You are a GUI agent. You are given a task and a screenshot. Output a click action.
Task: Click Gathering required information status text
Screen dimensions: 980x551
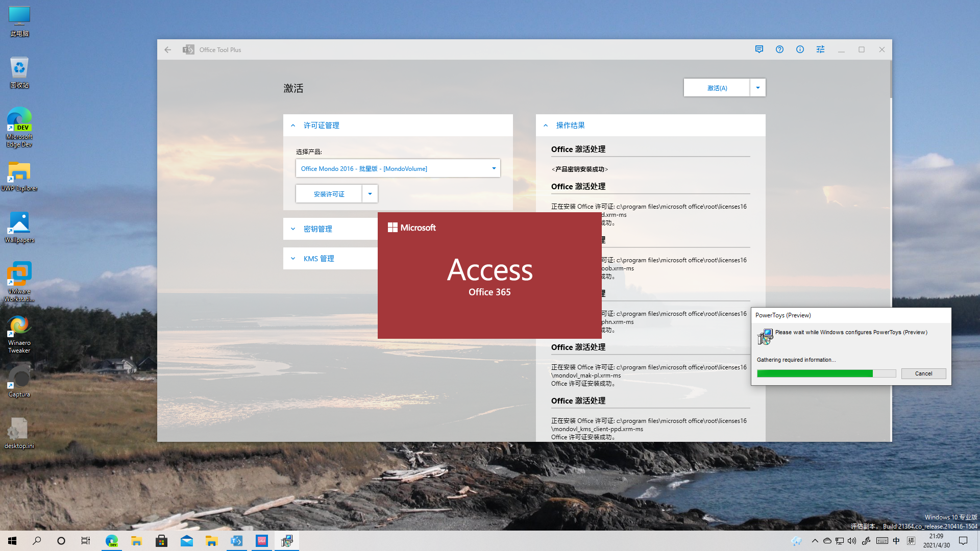click(796, 360)
